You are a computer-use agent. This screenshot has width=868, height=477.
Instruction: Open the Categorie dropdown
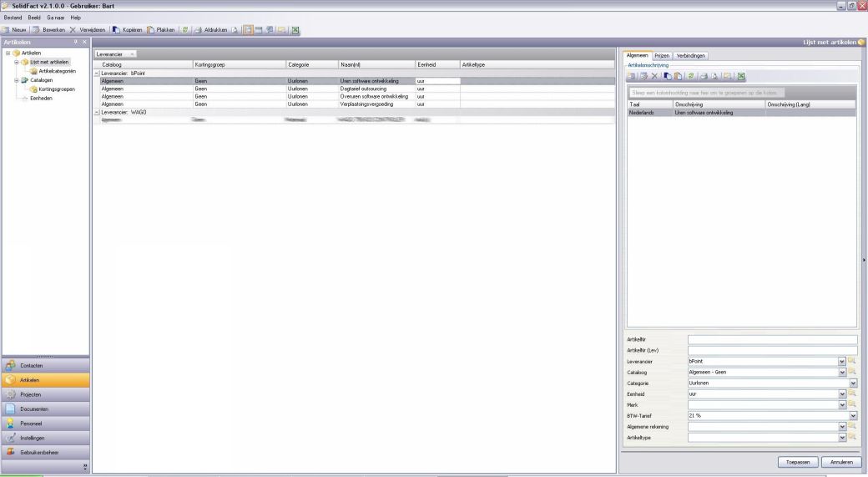click(x=853, y=383)
